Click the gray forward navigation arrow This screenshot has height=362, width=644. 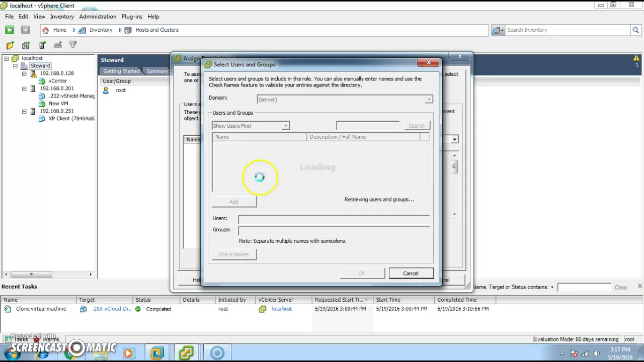(25, 30)
